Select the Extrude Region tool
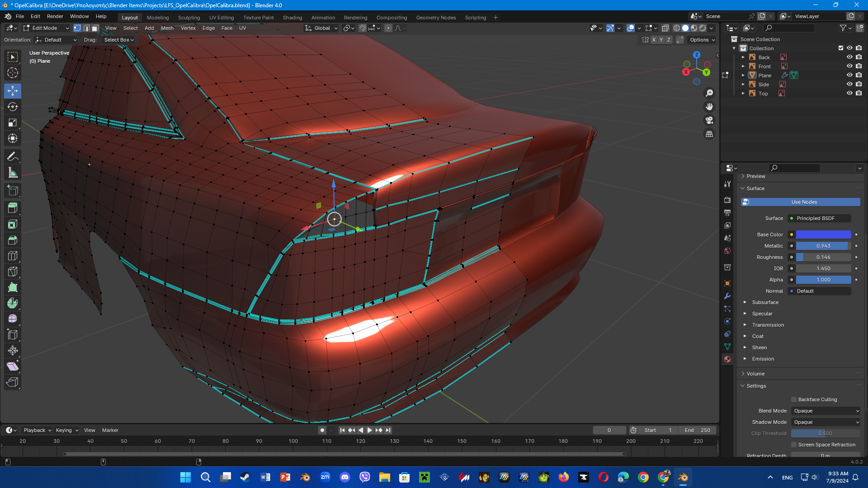The width and height of the screenshot is (868, 488). [13, 208]
